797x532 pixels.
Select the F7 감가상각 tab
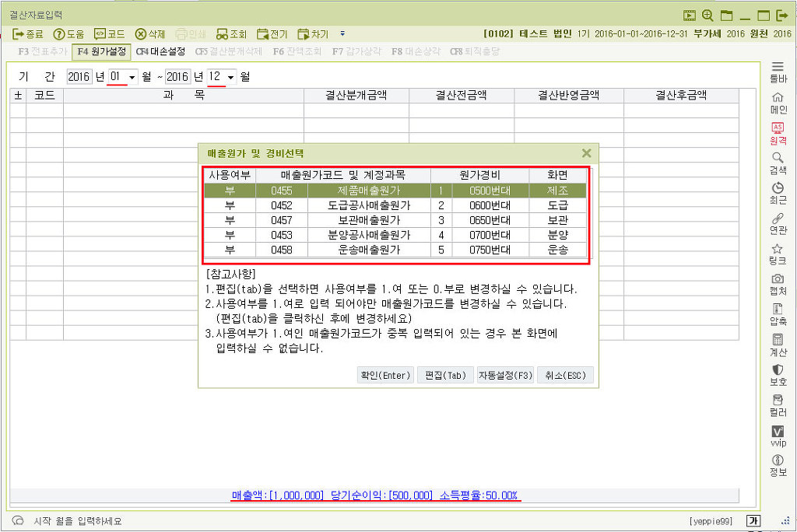point(356,51)
